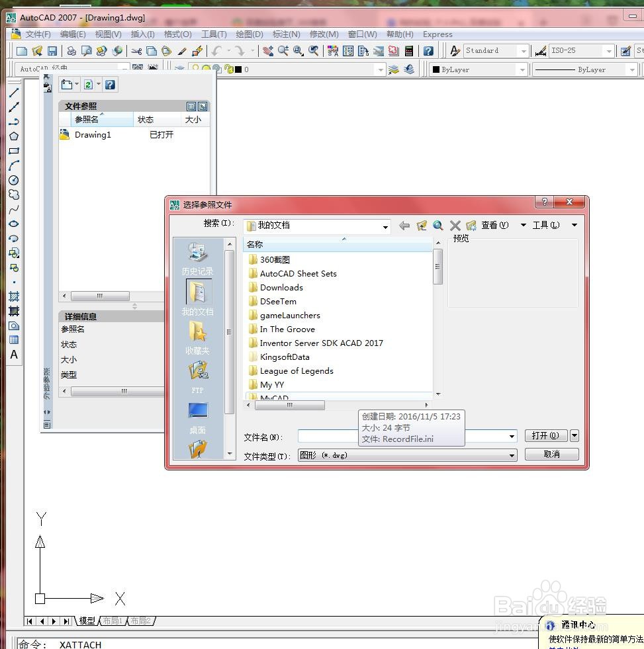Screen dimensions: 644x649
Task: Click Help icon in reference palette
Action: [x=110, y=85]
